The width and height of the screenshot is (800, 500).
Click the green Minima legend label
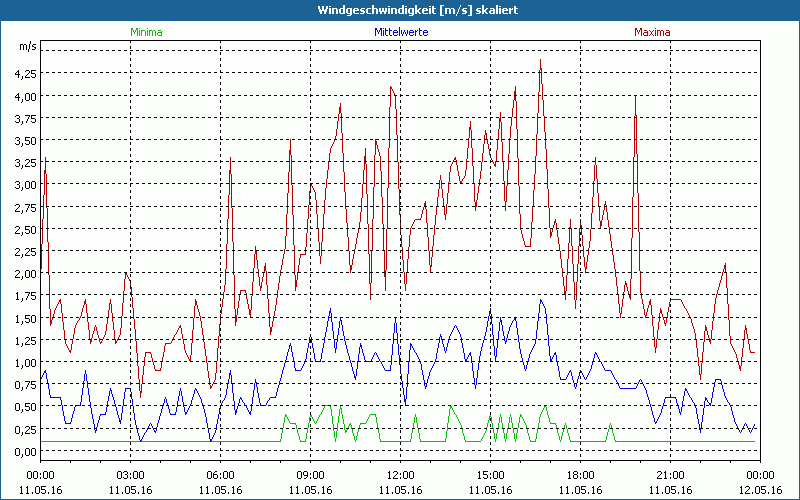[145, 32]
